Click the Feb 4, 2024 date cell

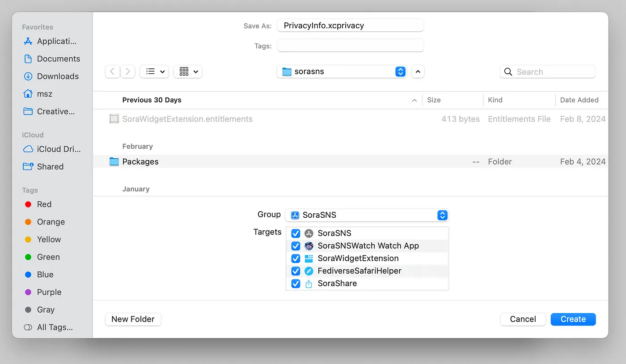(x=583, y=161)
